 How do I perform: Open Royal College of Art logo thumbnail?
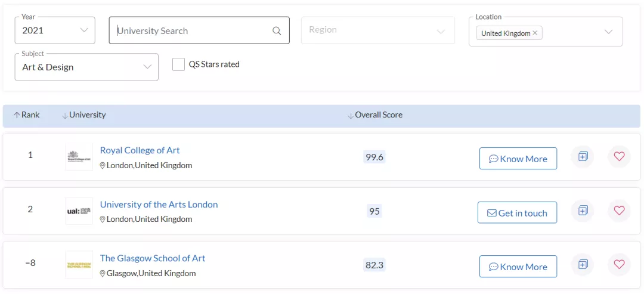coord(79,156)
